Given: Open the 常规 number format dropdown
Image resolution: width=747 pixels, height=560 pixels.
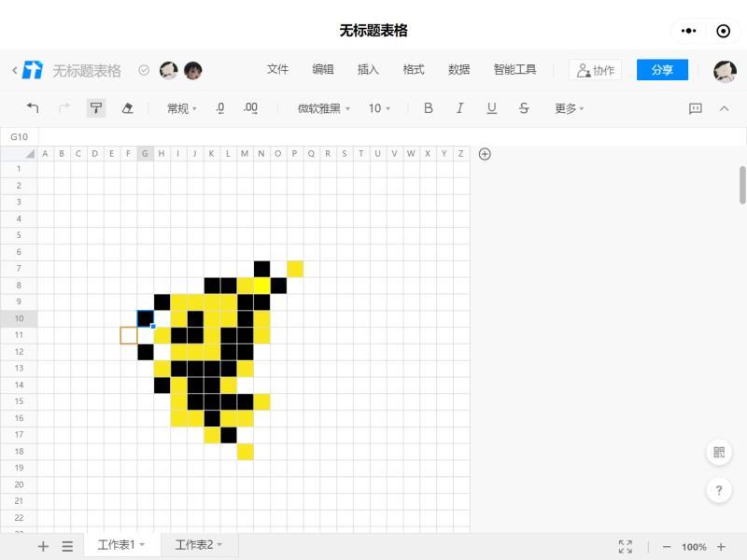Looking at the screenshot, I should (x=181, y=108).
